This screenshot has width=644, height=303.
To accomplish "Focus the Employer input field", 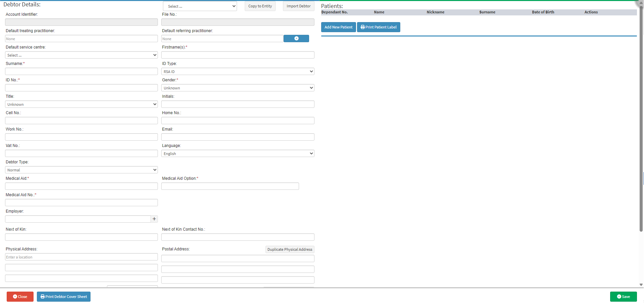I will [x=78, y=219].
